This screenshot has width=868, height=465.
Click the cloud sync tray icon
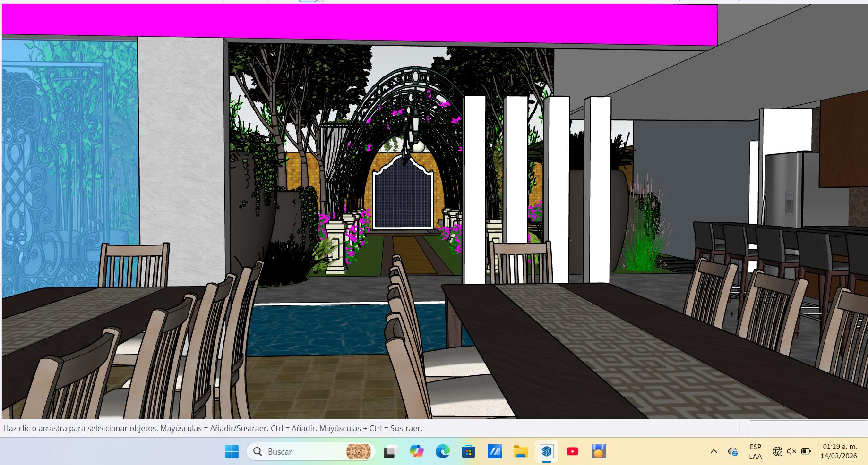coord(733,452)
